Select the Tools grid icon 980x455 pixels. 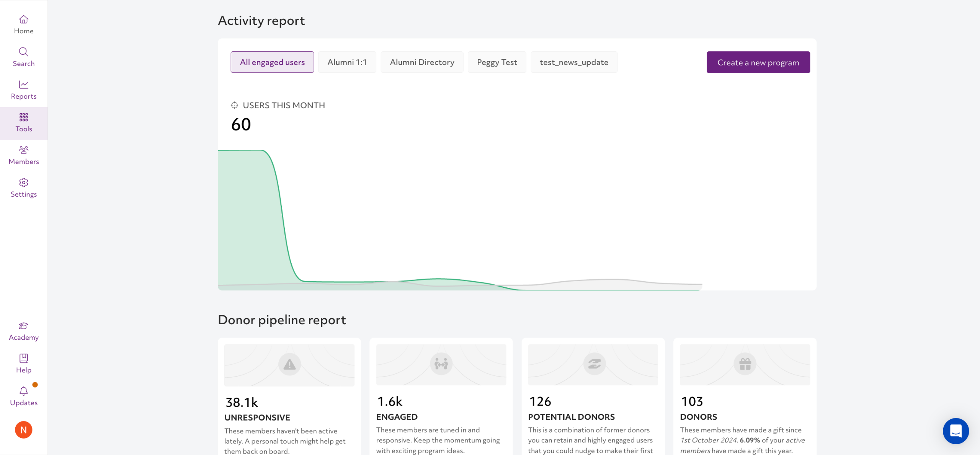pyautogui.click(x=24, y=117)
